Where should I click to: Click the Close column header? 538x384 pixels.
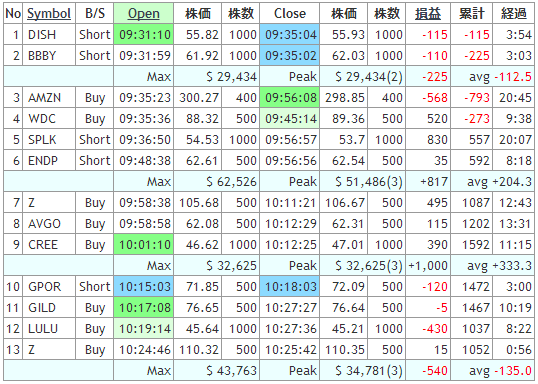290,14
